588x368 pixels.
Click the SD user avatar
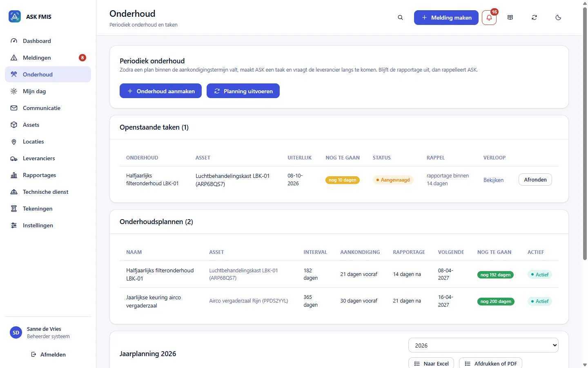[16, 333]
